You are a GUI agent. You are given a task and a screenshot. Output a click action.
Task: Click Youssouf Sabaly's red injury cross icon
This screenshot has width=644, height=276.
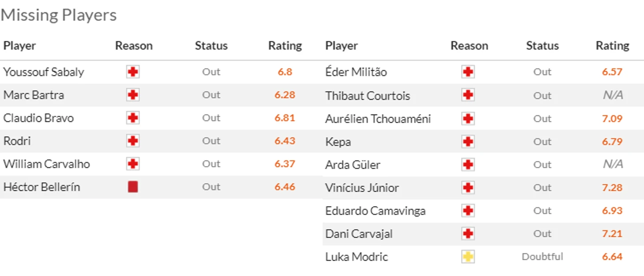[x=133, y=72]
